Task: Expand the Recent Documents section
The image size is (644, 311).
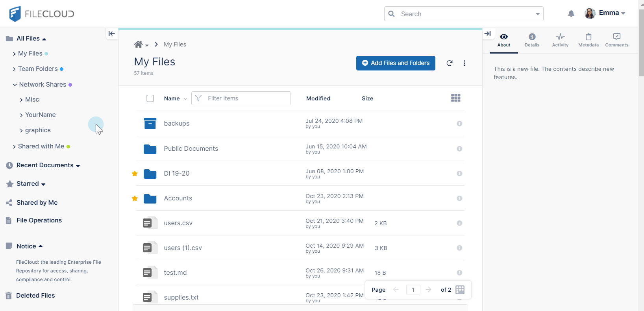Action: [78, 166]
